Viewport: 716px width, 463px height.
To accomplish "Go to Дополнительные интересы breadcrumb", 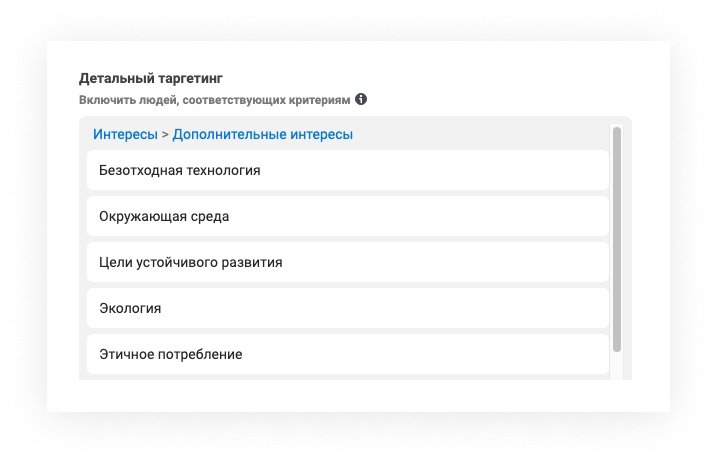I will 262,134.
